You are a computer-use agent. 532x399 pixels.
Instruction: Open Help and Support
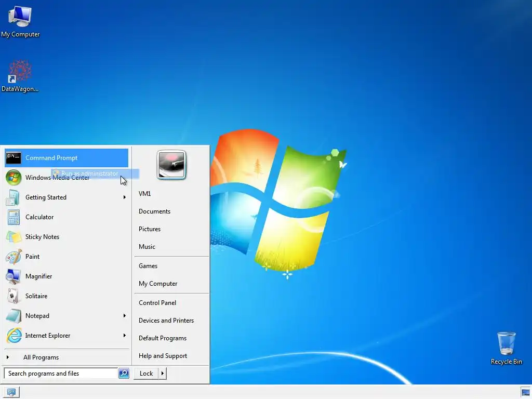163,356
